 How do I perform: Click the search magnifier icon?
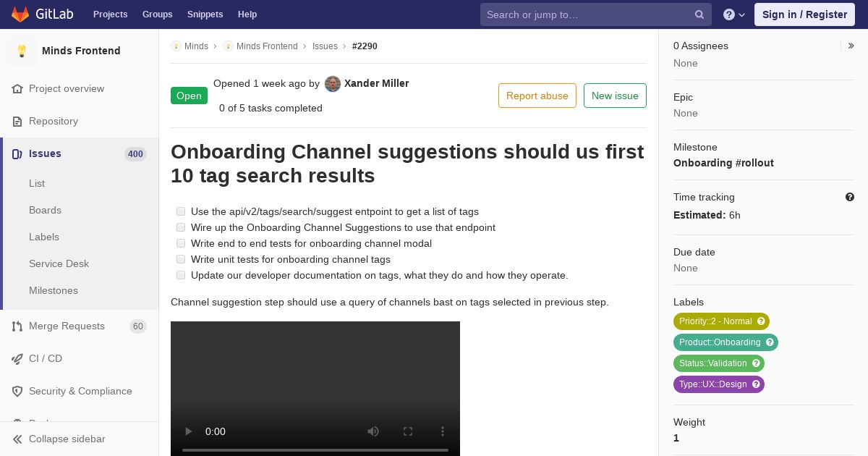pos(699,14)
